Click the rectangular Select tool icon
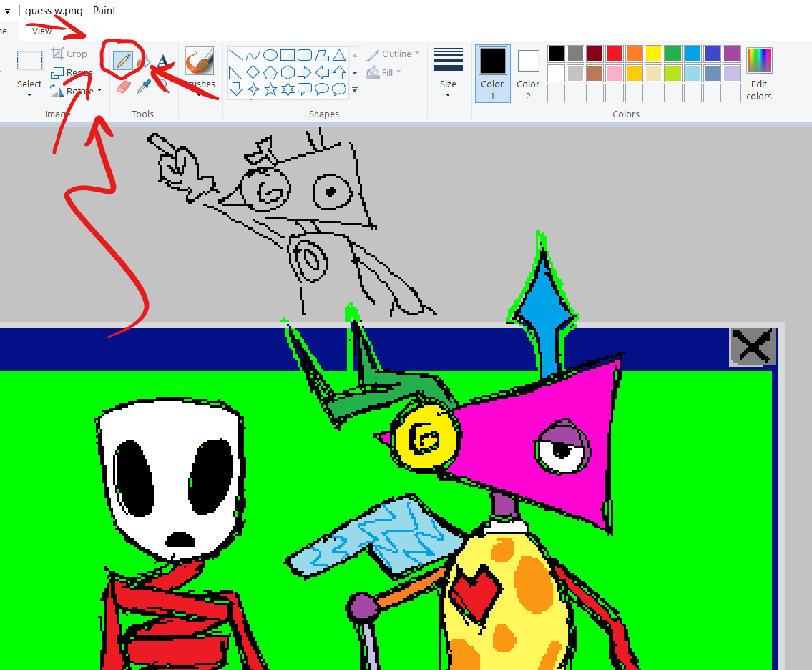The image size is (812, 670). pyautogui.click(x=29, y=61)
